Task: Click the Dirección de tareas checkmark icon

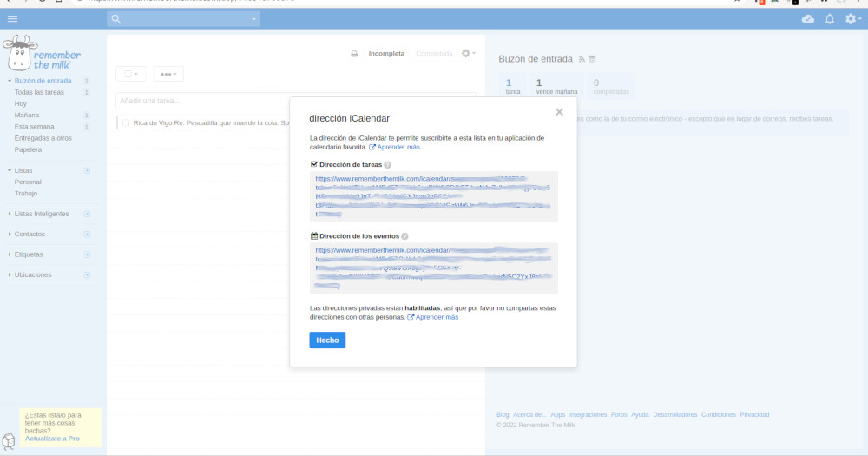Action: point(314,164)
